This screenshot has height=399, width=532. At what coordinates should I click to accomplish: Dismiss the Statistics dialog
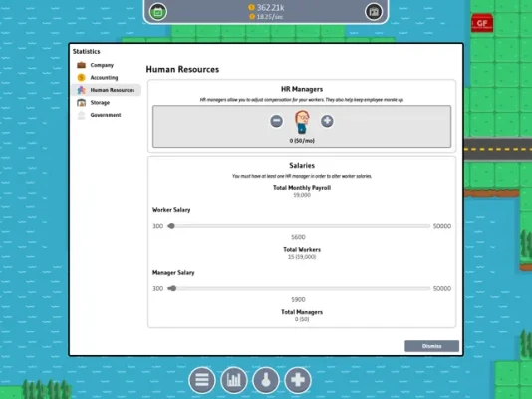432,346
